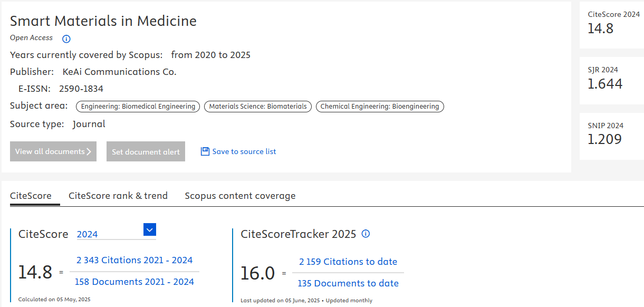Open the Scopus content coverage tab
Image resolution: width=644 pixels, height=307 pixels.
tap(240, 196)
